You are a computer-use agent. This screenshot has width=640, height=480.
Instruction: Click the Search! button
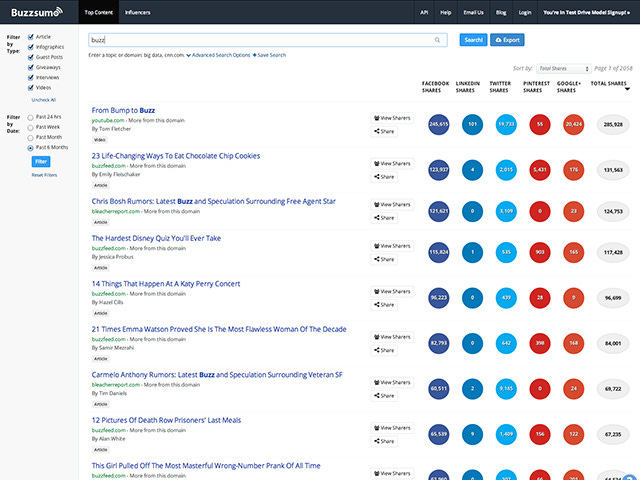pos(473,40)
